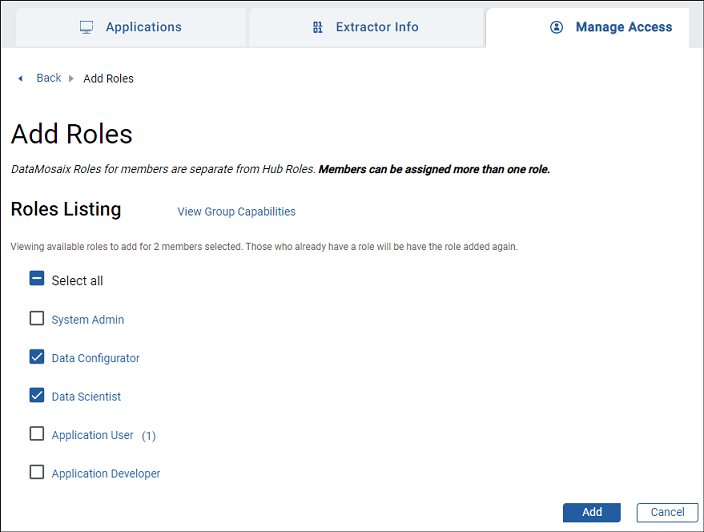
Task: Tick the Application Developer checkbox
Action: pyautogui.click(x=37, y=473)
